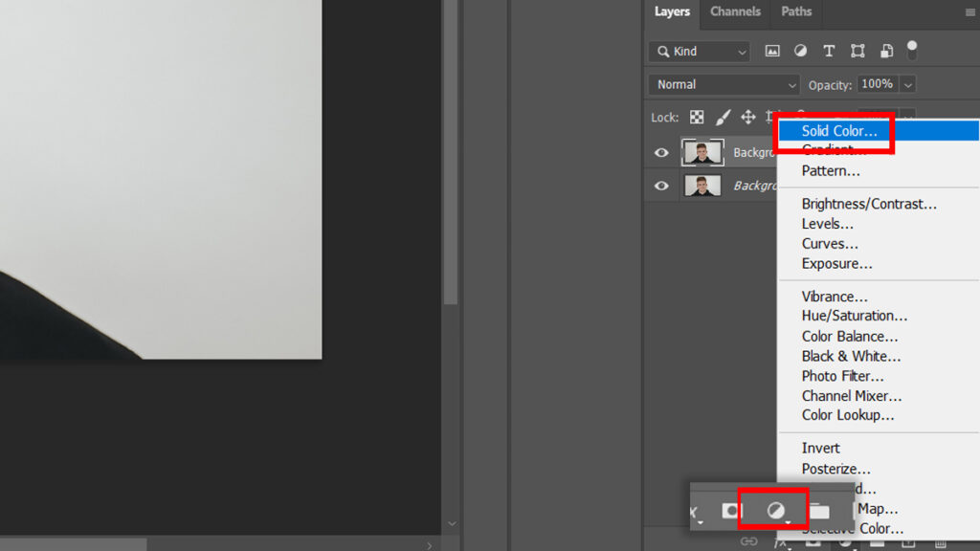Click the adjustment layer filter icon

pos(800,52)
